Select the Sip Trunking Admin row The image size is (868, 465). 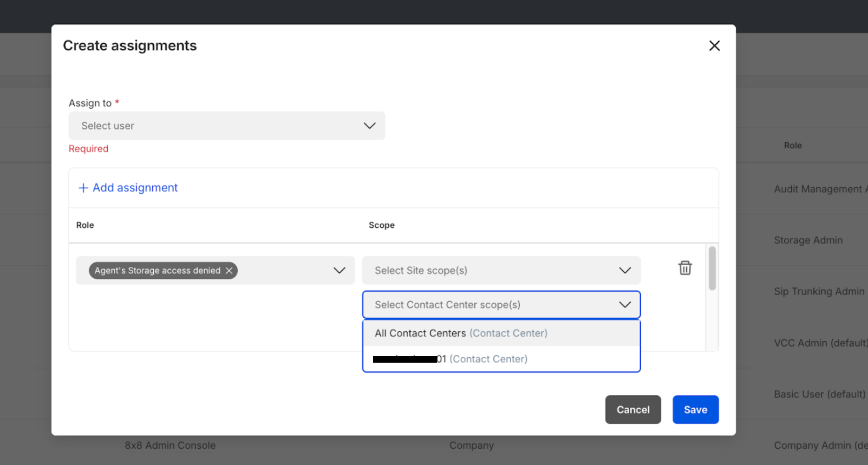tap(819, 292)
